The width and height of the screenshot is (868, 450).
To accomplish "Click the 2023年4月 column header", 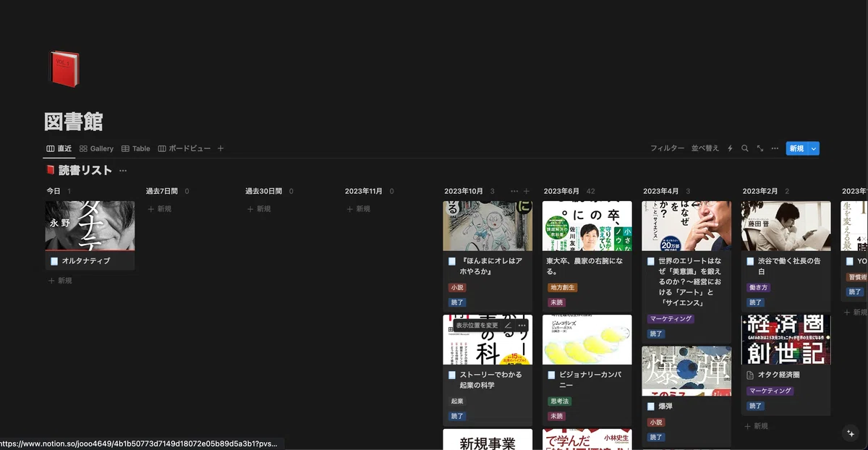I will point(661,191).
